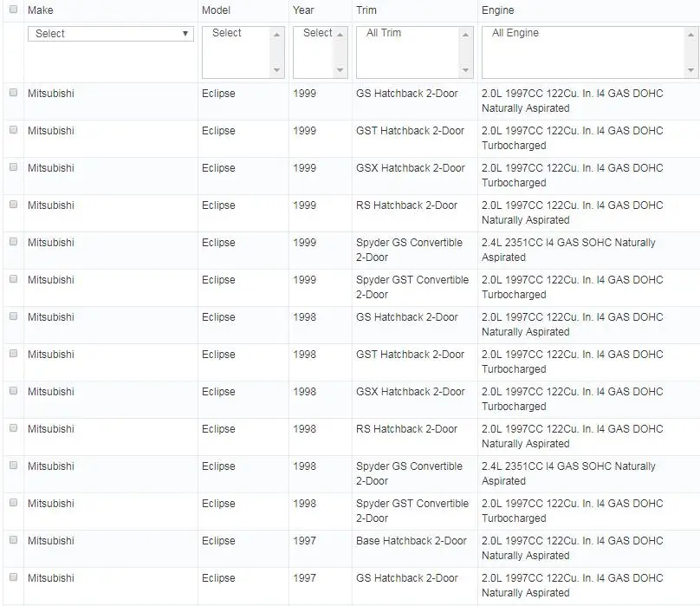Image resolution: width=700 pixels, height=606 pixels.
Task: Click the Trim list scroll down arrow
Action: pos(465,70)
